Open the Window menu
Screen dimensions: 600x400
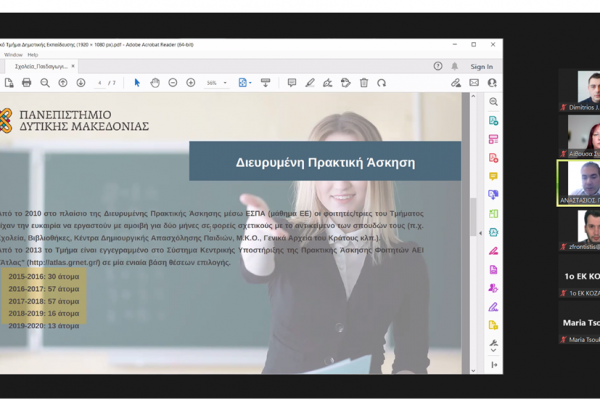[13, 55]
